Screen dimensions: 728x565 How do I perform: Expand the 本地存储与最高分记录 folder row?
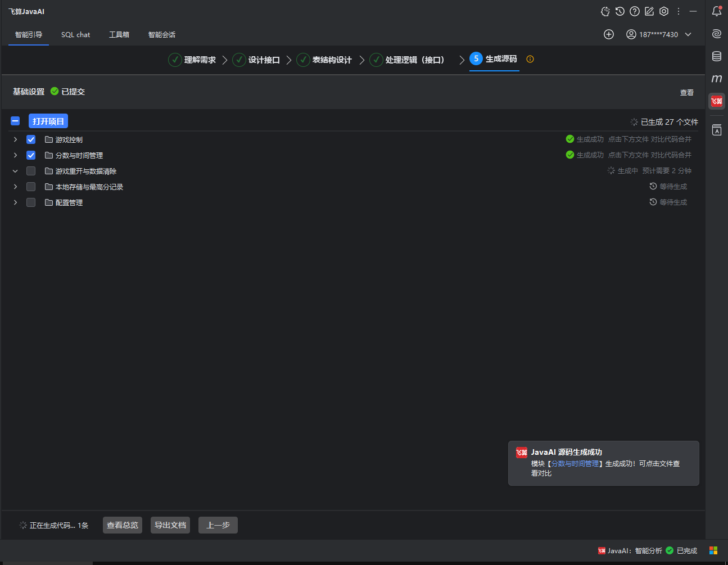[x=15, y=187]
